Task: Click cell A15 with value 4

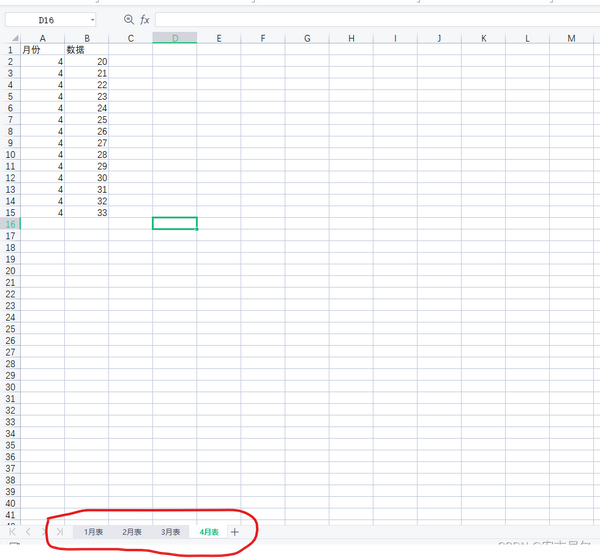Action: [42, 212]
